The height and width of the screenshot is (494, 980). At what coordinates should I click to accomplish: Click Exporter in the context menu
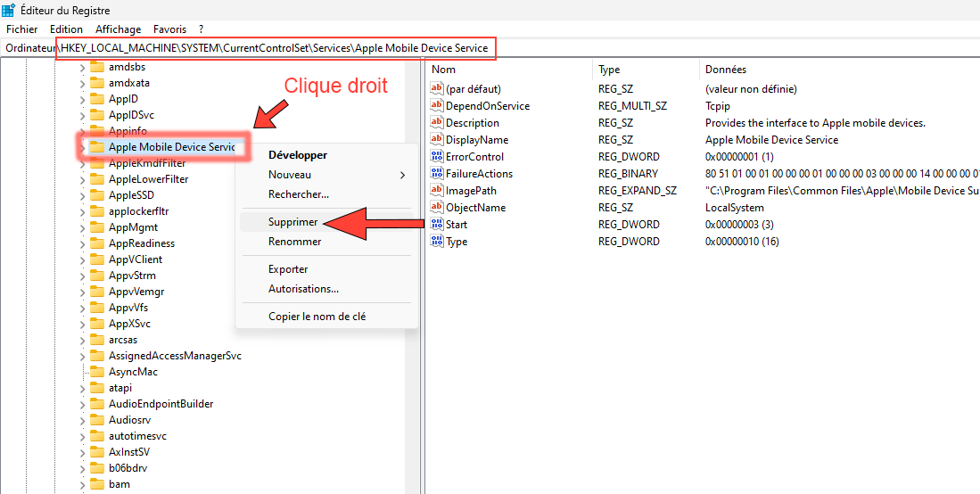(x=288, y=269)
